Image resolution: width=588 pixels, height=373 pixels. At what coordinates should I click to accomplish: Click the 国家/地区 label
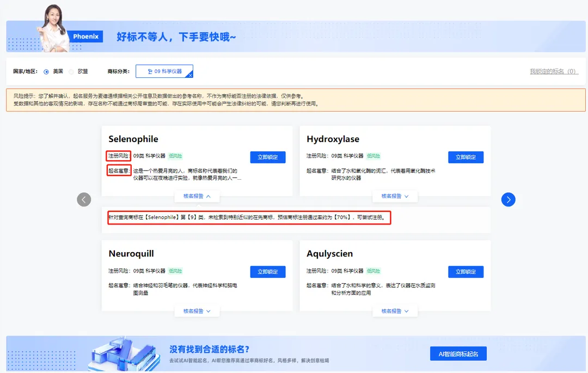(26, 71)
